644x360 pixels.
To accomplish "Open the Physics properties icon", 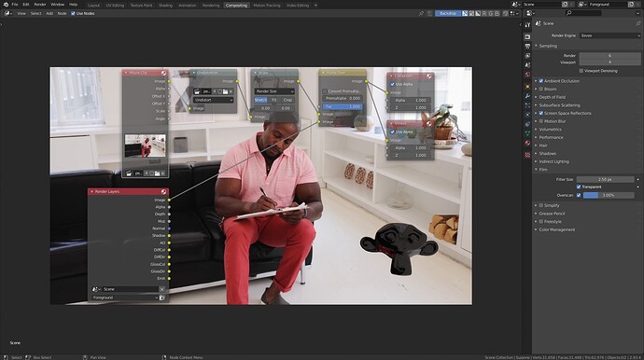I will point(527,115).
